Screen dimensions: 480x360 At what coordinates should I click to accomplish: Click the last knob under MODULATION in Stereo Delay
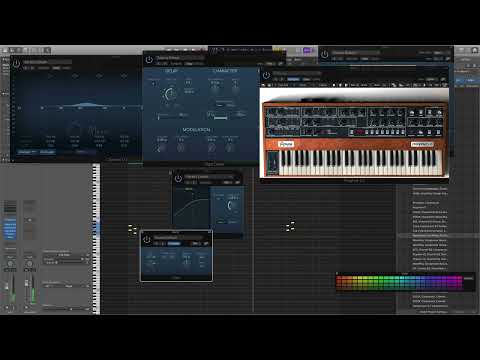point(230,147)
